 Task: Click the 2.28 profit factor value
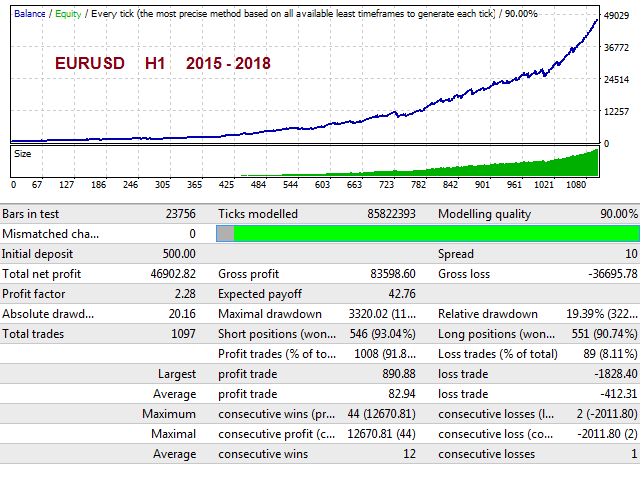coord(185,294)
